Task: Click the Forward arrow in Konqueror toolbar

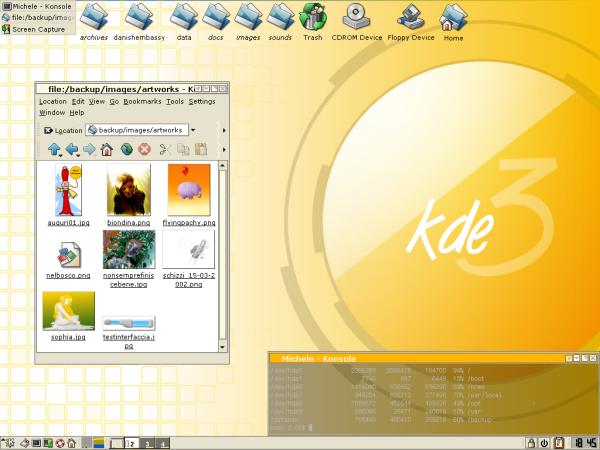Action: [x=89, y=149]
